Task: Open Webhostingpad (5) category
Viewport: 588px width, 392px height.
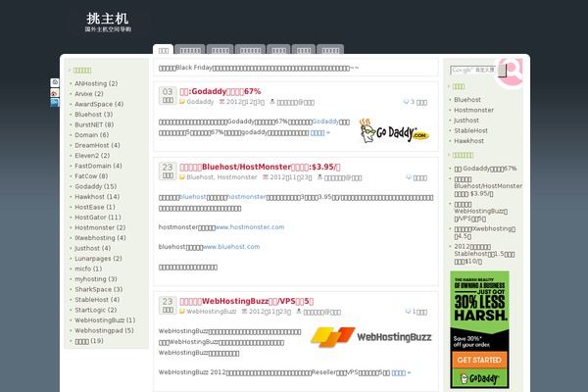Action: pos(104,330)
